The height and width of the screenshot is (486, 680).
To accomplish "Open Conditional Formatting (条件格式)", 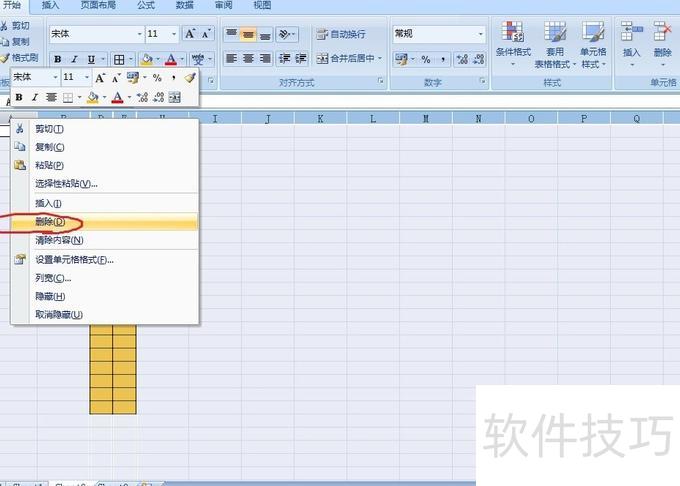I will 513,44.
